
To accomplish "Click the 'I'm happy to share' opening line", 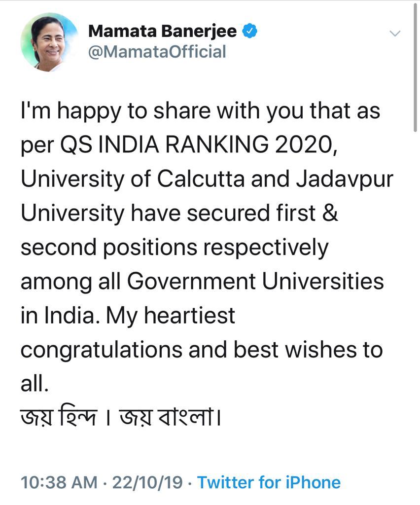I will (x=117, y=111).
